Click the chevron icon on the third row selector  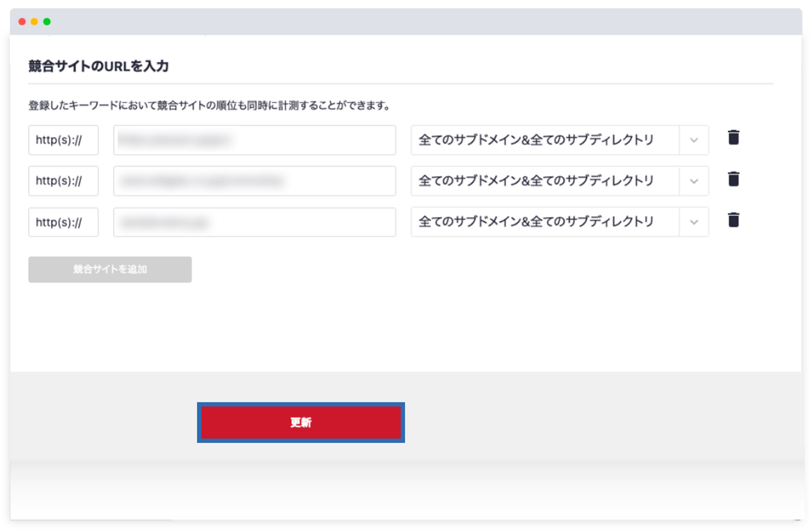tap(694, 222)
